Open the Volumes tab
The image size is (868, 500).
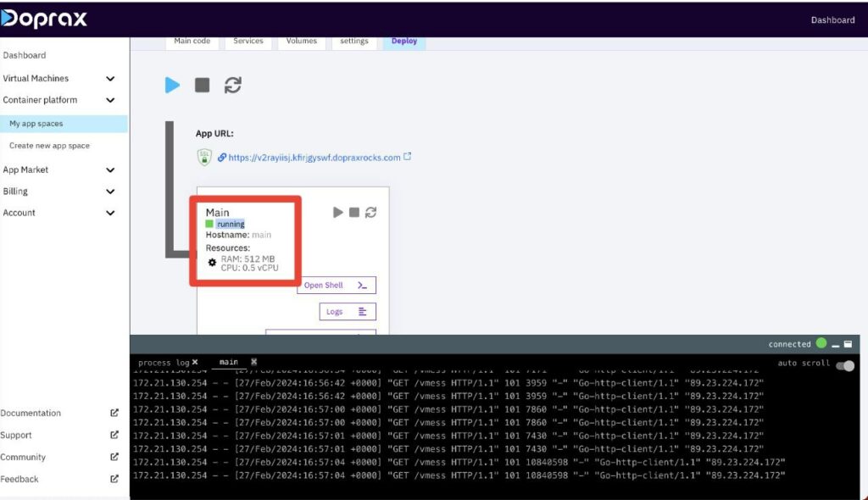coord(302,42)
